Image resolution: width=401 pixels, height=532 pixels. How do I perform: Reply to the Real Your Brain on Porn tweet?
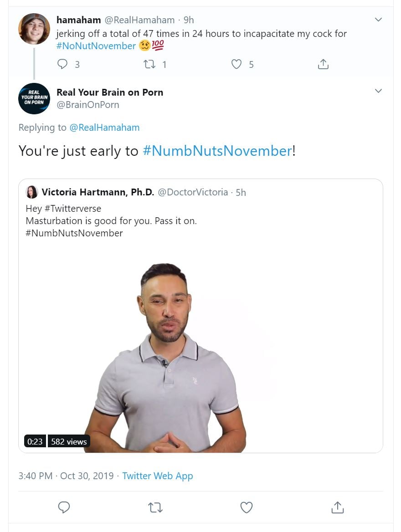(64, 507)
